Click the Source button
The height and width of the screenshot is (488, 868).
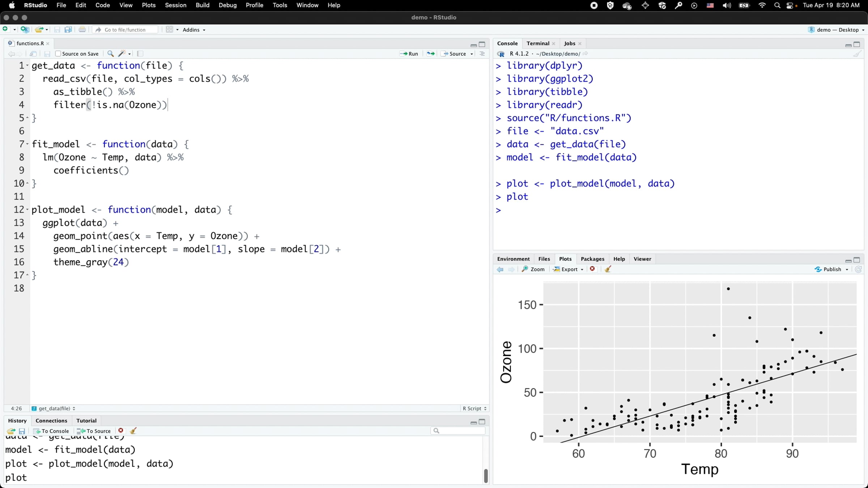(454, 53)
